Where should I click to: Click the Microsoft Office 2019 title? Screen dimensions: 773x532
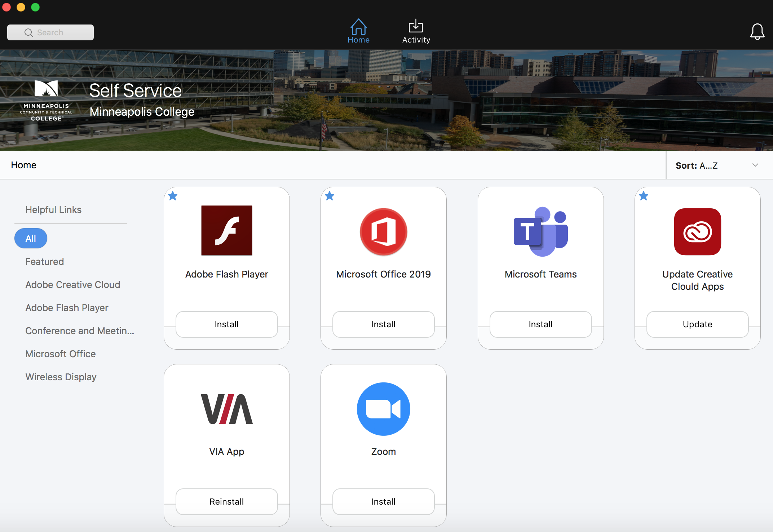pos(384,274)
